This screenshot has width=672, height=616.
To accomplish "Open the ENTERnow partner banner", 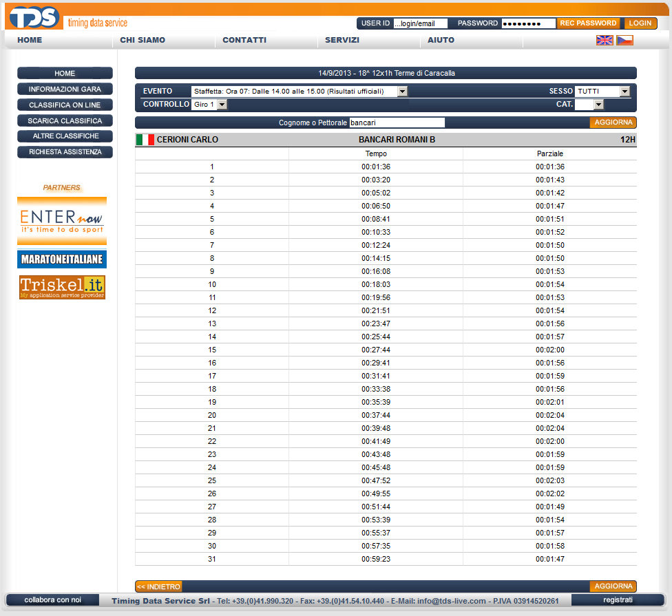I will pos(62,221).
